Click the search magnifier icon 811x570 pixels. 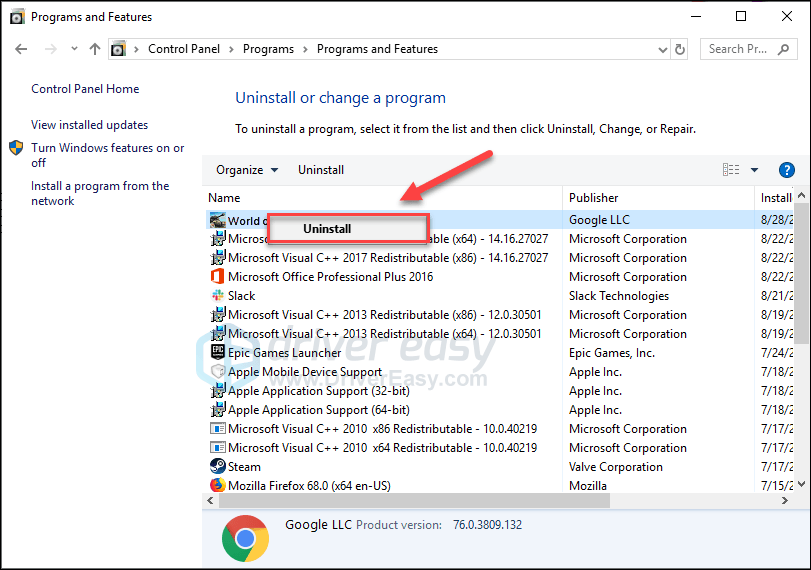tap(784, 49)
